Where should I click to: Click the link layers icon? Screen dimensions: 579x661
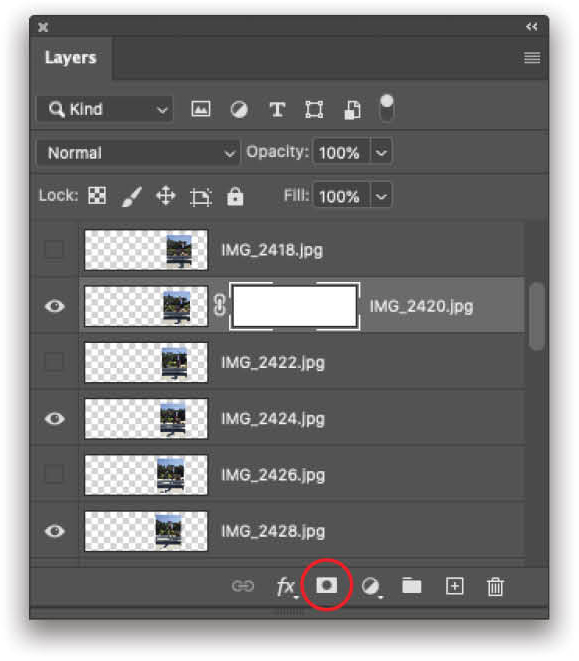pos(243,586)
